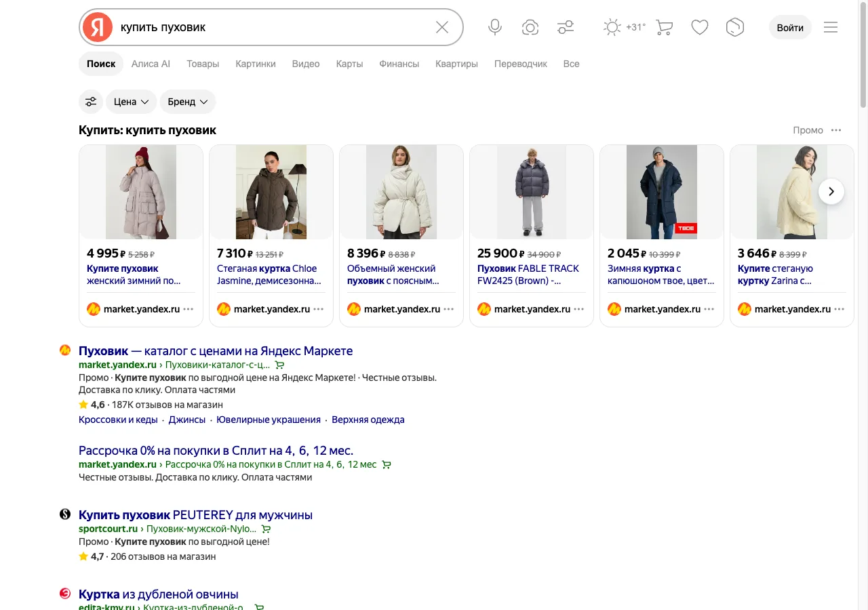Screen dimensions: 868x610
Task: Open the shopping cart icon in header
Action: pos(665,27)
